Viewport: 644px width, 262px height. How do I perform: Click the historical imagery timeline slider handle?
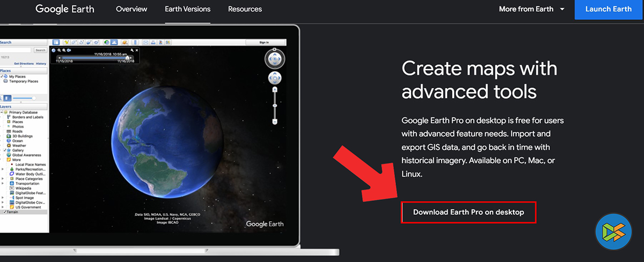point(127,58)
